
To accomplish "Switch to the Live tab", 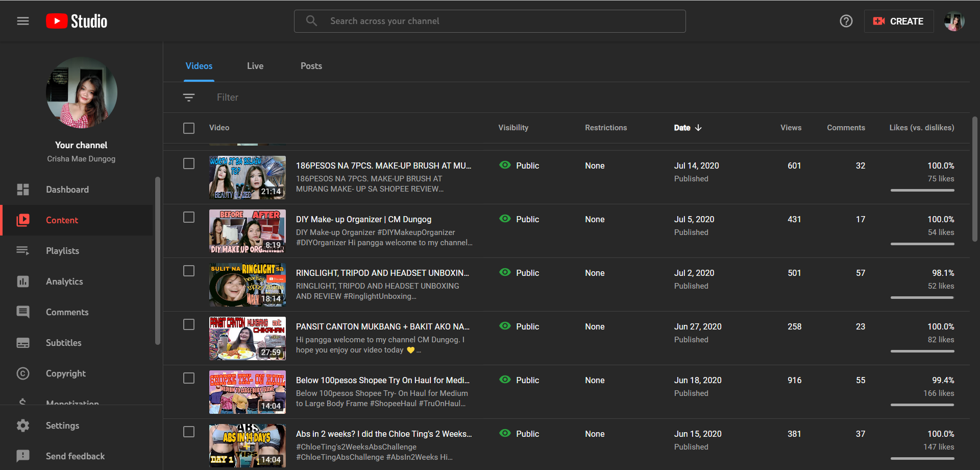I will (x=255, y=66).
